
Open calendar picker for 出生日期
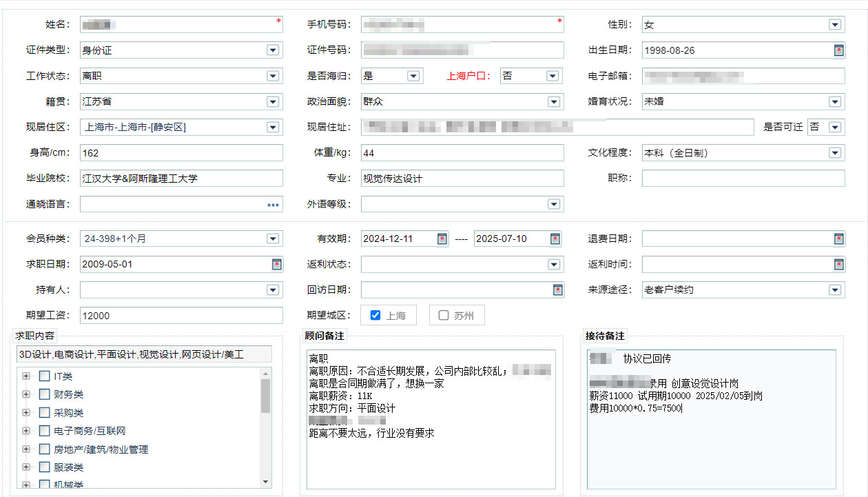(838, 50)
